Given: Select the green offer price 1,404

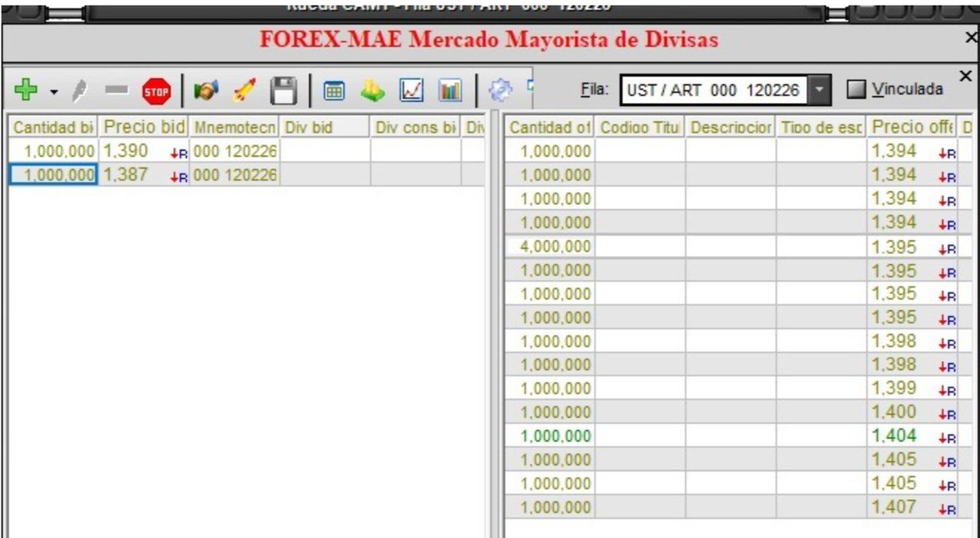Looking at the screenshot, I should [912, 435].
